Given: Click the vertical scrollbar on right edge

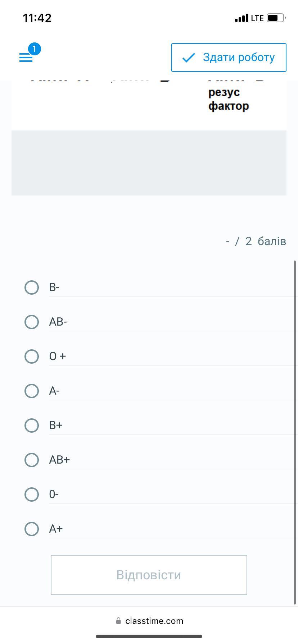Looking at the screenshot, I should point(295,432).
